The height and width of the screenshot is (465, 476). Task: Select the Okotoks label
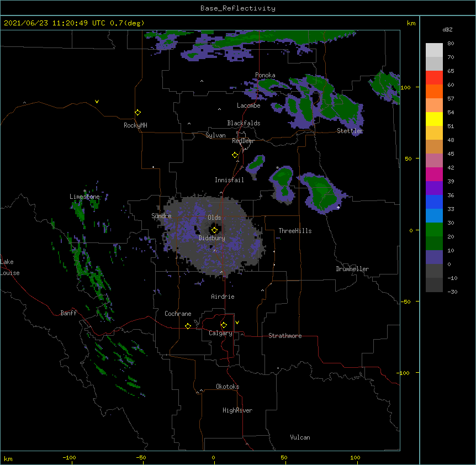(x=228, y=387)
